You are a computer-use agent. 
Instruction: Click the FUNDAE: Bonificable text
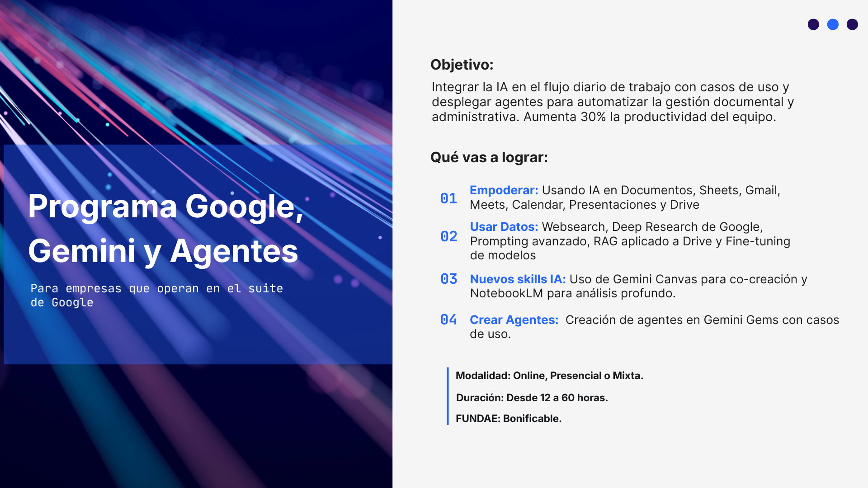click(x=508, y=418)
